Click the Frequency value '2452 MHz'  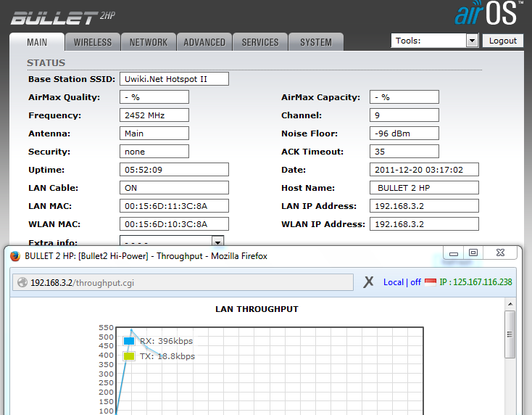point(154,115)
